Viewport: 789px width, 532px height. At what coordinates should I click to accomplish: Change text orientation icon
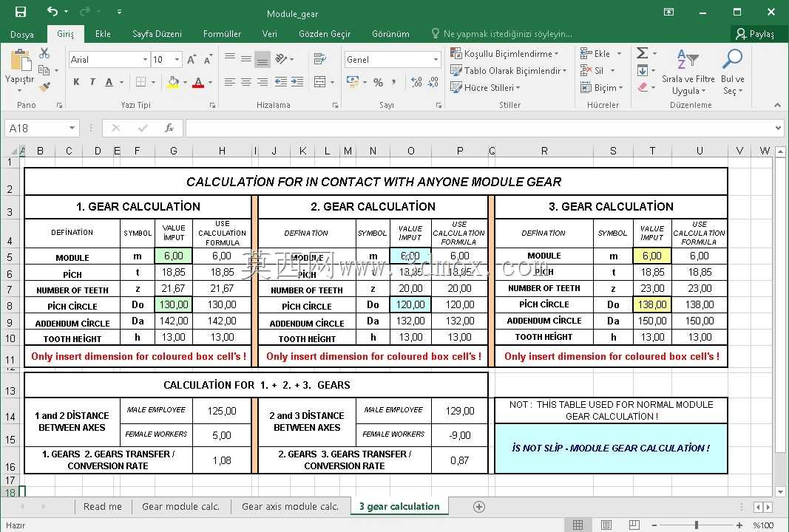(281, 59)
